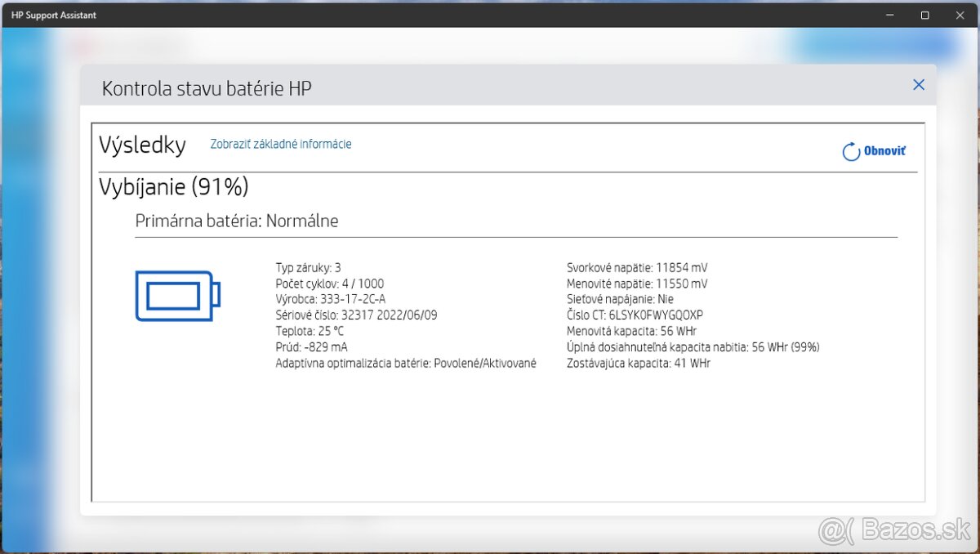980x554 pixels.
Task: Click the white X in the window corner
Action: (960, 15)
